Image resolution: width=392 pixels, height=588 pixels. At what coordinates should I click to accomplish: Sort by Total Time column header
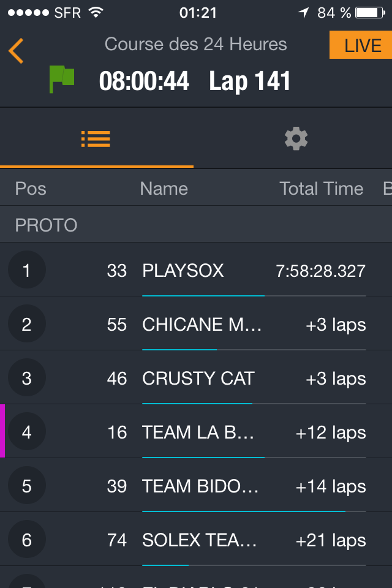321,189
